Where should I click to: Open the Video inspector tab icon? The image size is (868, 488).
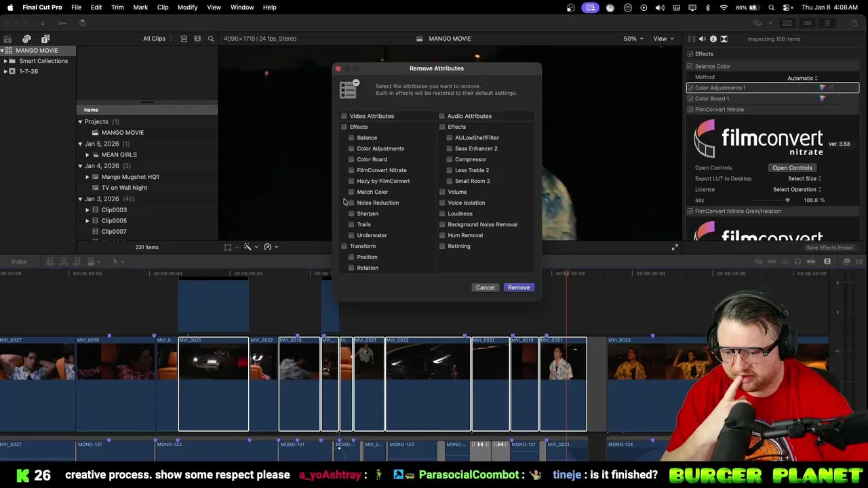coord(691,39)
